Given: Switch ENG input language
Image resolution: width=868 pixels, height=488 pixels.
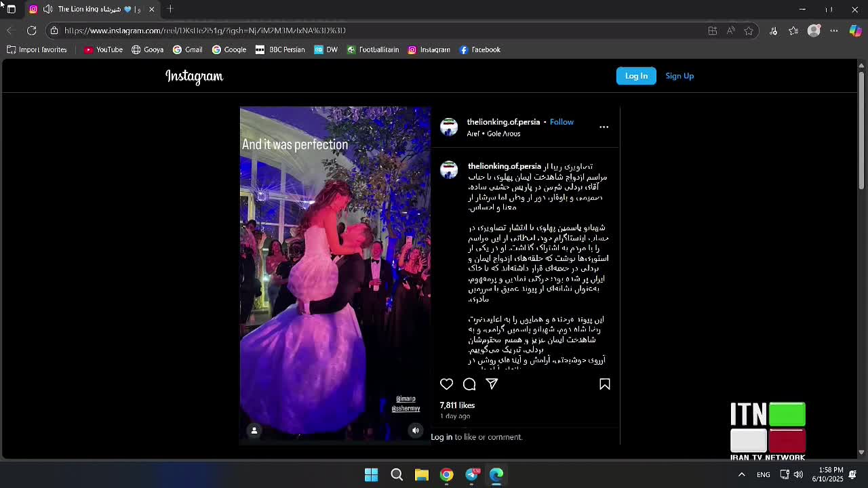Looking at the screenshot, I should point(764,474).
